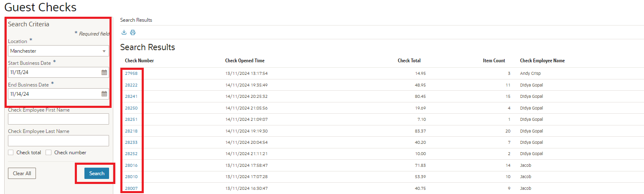Viewport: 644px width, 194px height.
Task: Enable the Check number checkbox
Action: pyautogui.click(x=48, y=153)
